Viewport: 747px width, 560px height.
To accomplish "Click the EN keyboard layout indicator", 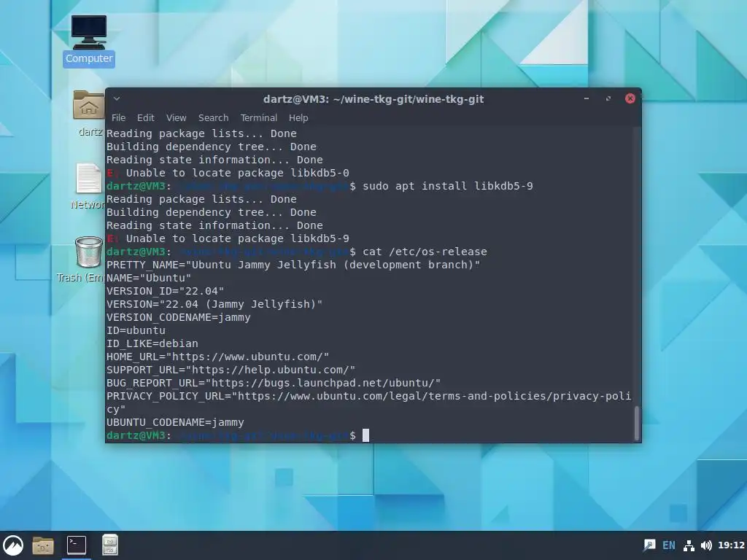I will tap(669, 545).
